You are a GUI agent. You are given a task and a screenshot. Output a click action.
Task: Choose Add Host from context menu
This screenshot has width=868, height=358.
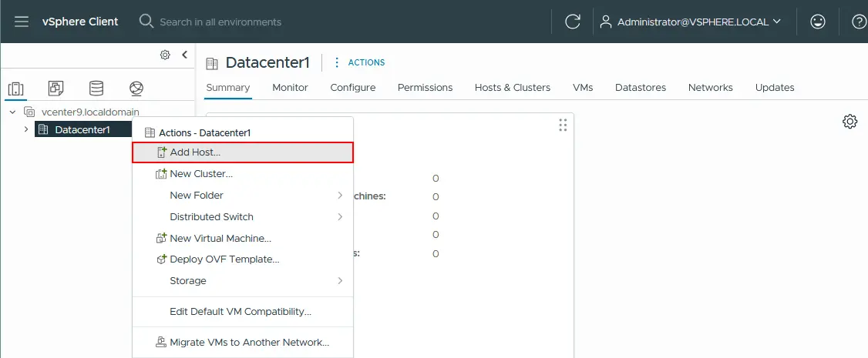click(243, 152)
